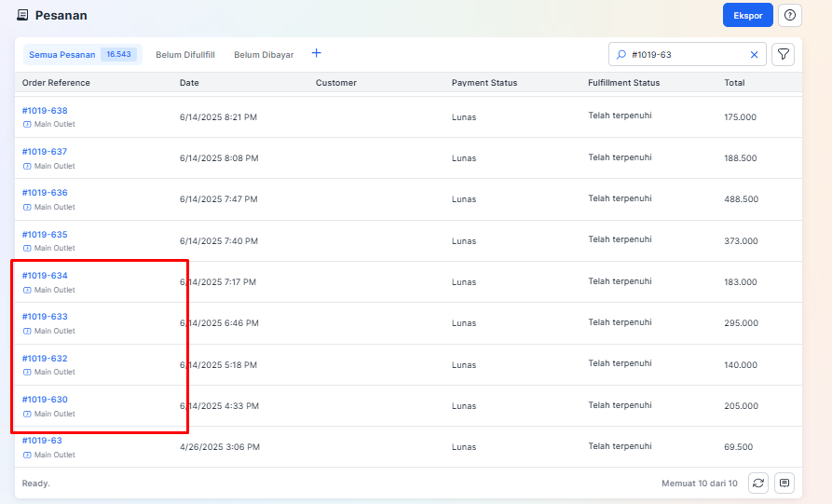Click the total 175.000

tap(740, 117)
